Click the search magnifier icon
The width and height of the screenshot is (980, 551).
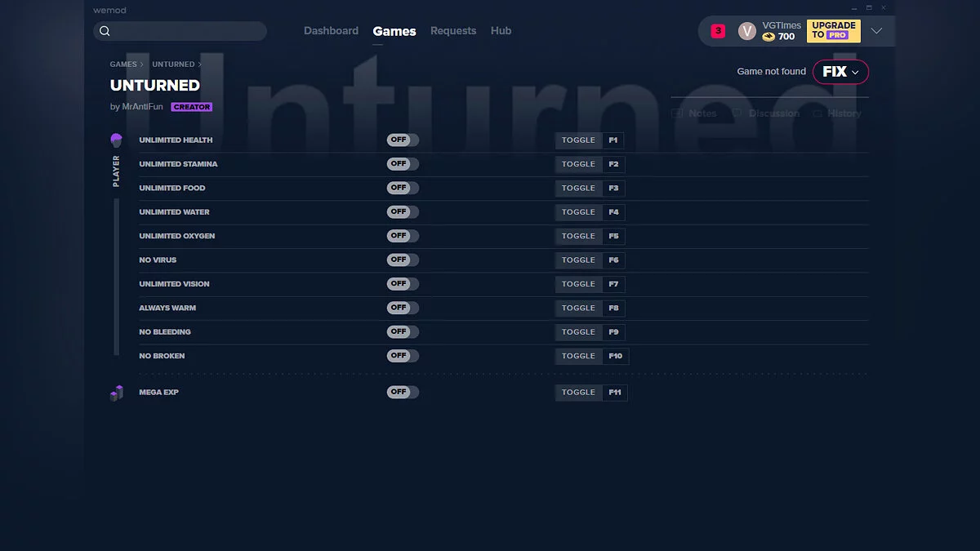(105, 31)
